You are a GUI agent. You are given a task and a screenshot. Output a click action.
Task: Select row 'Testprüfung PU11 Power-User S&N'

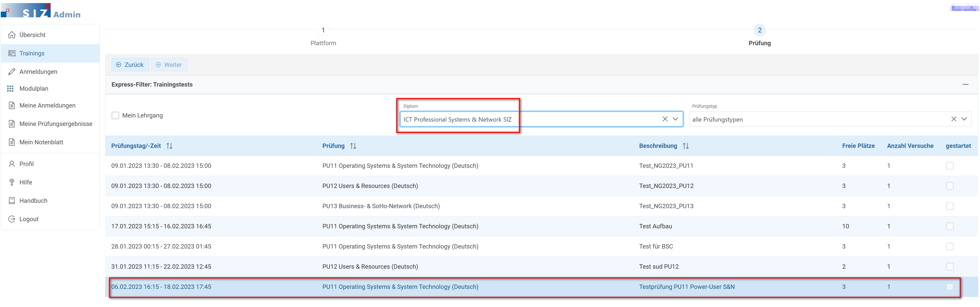point(541,287)
